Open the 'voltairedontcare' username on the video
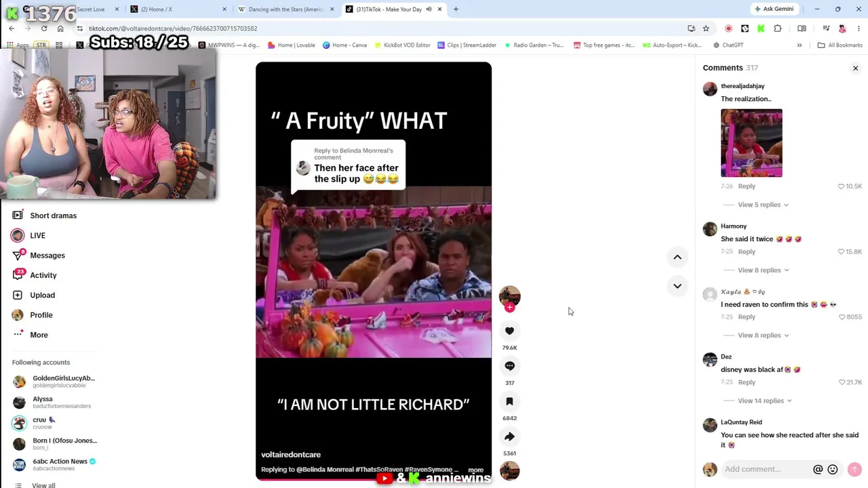 (x=291, y=455)
